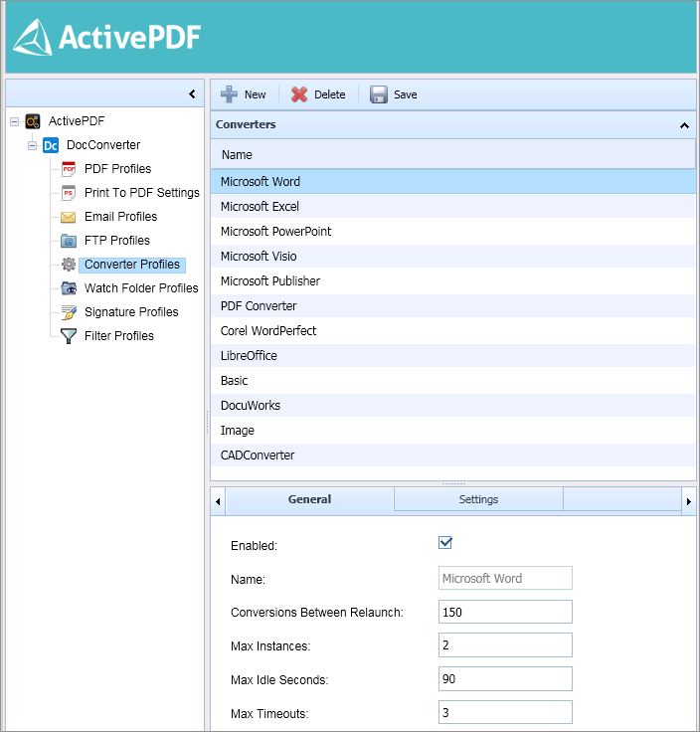This screenshot has width=700, height=732.
Task: Open Filter Profiles in tree
Action: pyautogui.click(x=119, y=335)
